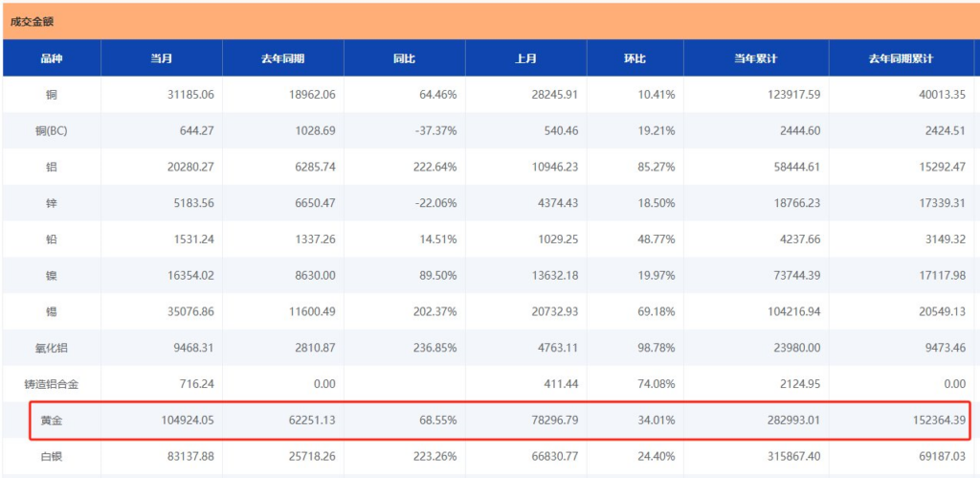
Task: Select 白银 cumulative value 315867.40
Action: click(x=793, y=457)
